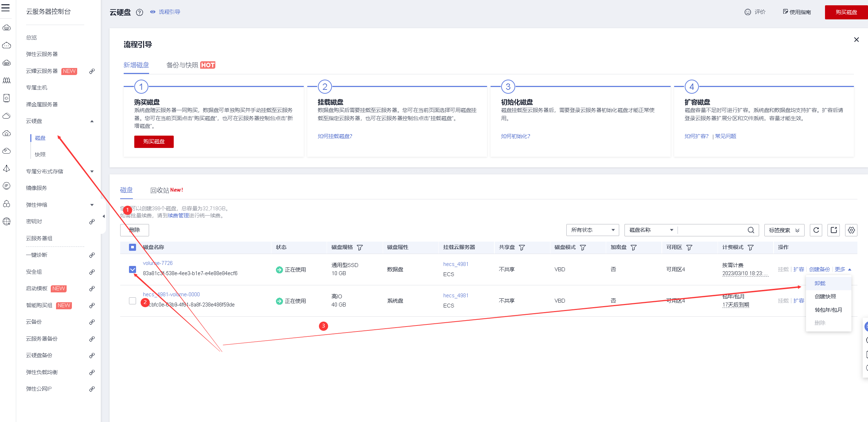Click the filter icon beside 计费模式
This screenshot has height=422, width=868.
pyautogui.click(x=751, y=248)
